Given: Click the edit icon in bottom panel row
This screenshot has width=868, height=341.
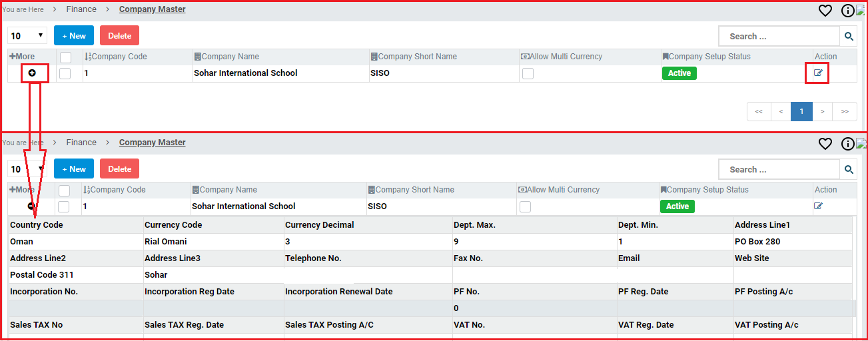Looking at the screenshot, I should coord(818,206).
